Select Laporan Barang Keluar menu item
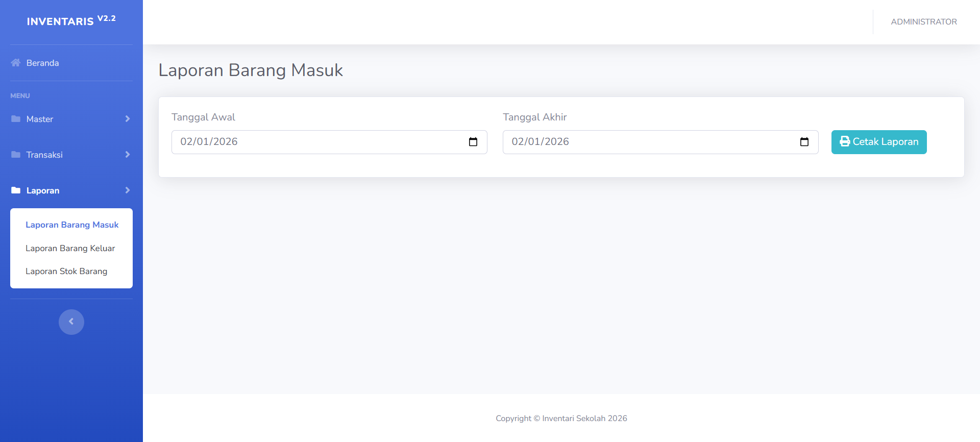Image resolution: width=980 pixels, height=442 pixels. click(70, 248)
